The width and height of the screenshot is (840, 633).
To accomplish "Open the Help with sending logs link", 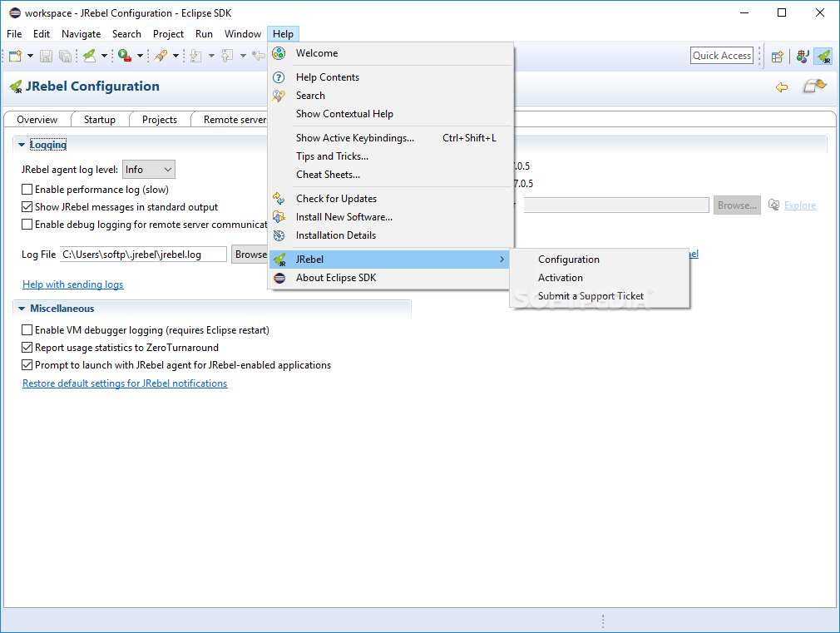I will pyautogui.click(x=73, y=284).
